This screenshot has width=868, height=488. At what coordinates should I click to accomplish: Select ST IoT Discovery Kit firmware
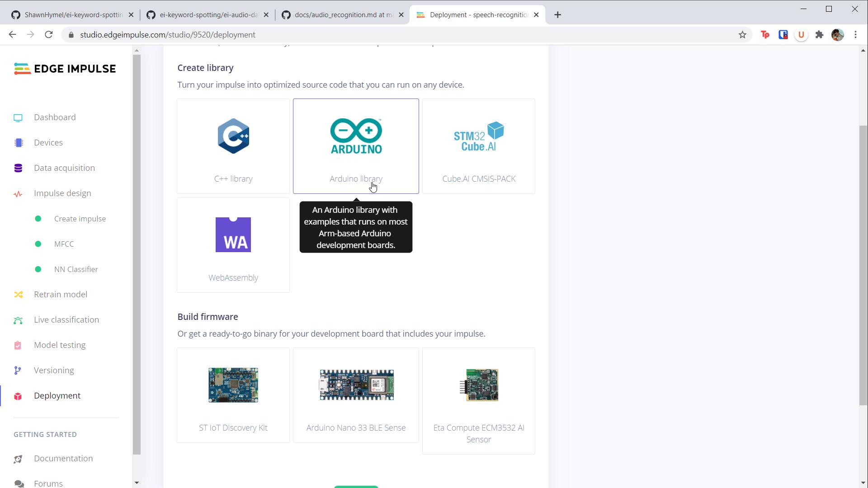(x=233, y=395)
